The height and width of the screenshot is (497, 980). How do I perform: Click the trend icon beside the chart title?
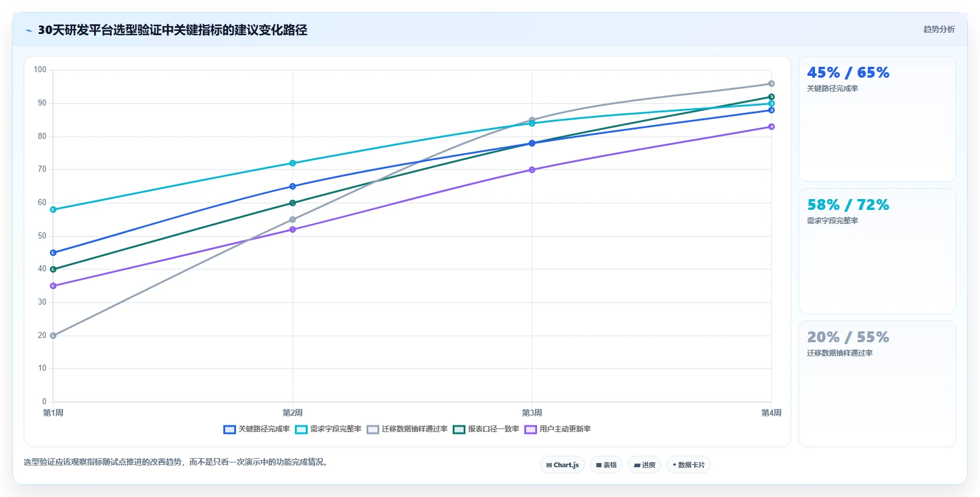(x=29, y=30)
